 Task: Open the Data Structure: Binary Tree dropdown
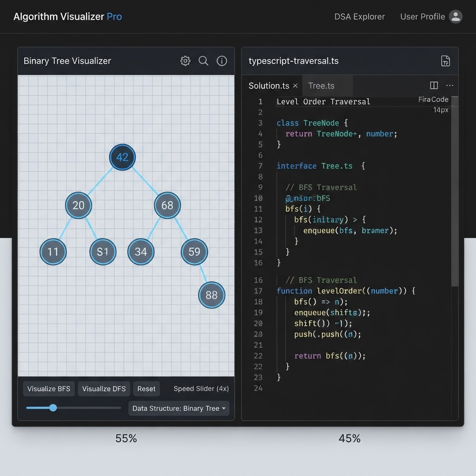click(x=178, y=408)
